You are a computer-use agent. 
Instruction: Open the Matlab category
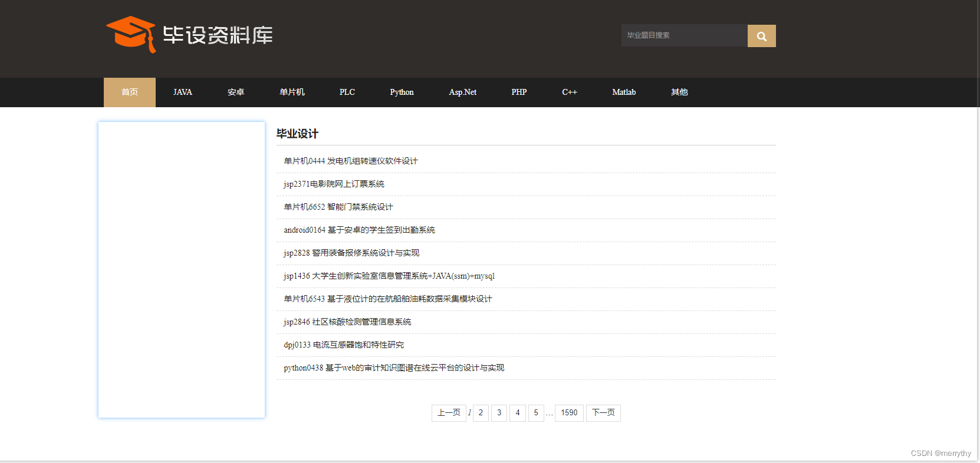click(x=624, y=92)
